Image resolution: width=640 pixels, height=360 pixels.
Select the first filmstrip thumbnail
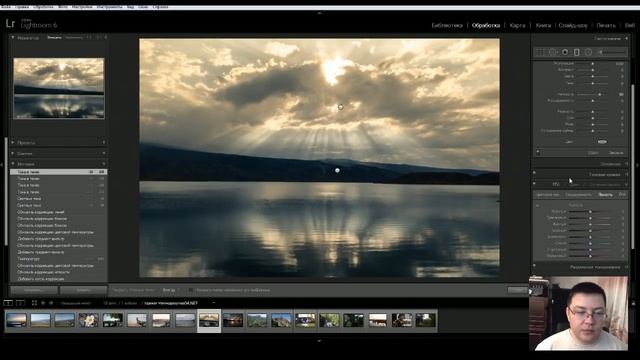(17, 320)
